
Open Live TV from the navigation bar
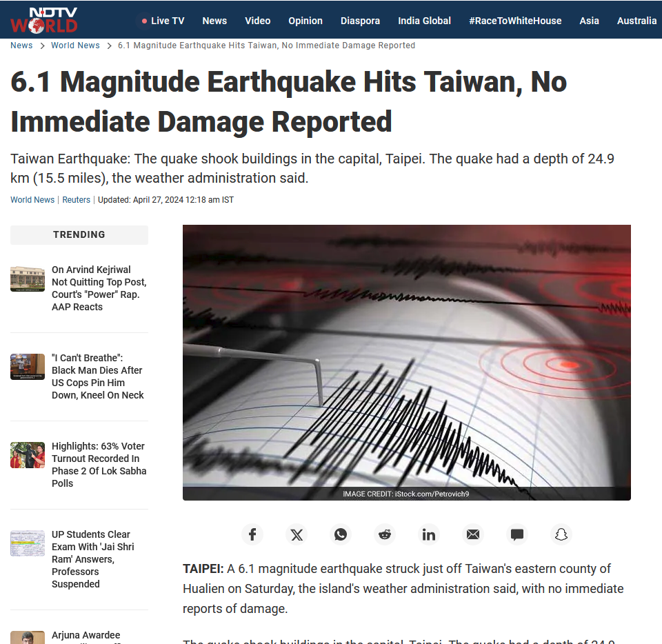point(163,21)
